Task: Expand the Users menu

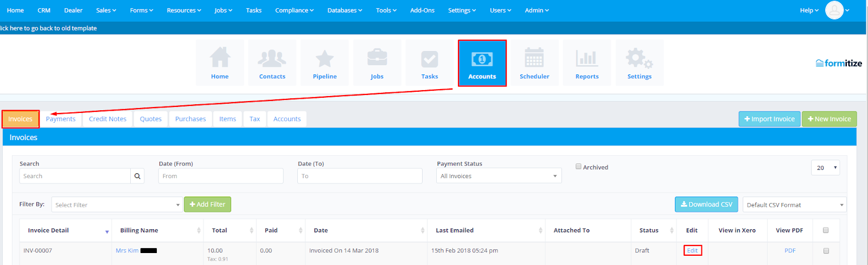Action: pyautogui.click(x=501, y=10)
